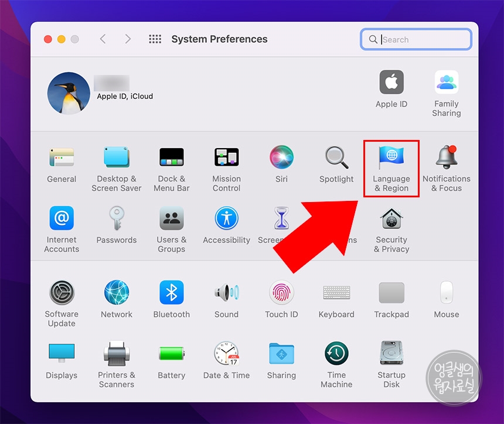
Task: Go back with the left chevron
Action: (x=103, y=39)
